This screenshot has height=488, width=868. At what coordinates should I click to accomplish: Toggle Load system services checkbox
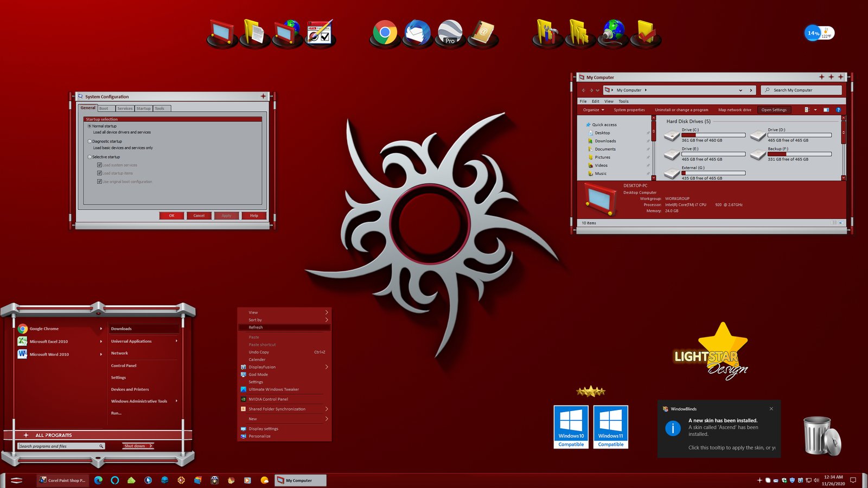click(x=99, y=165)
